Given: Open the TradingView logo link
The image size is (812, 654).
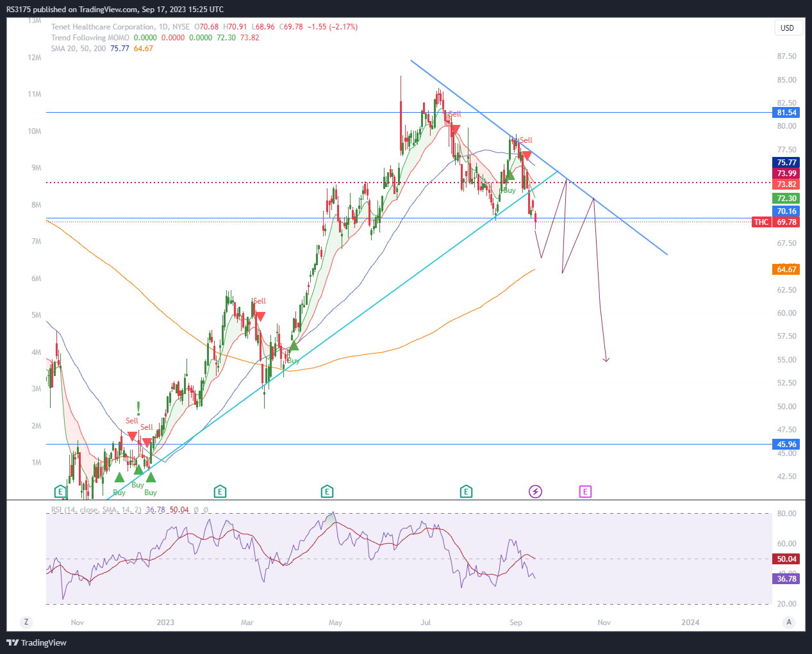Looking at the screenshot, I should point(37,642).
